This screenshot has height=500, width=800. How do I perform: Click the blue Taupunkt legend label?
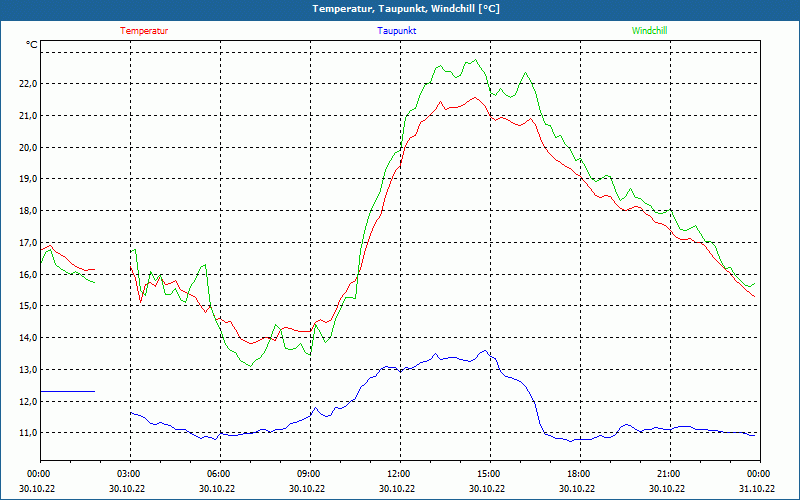397,31
